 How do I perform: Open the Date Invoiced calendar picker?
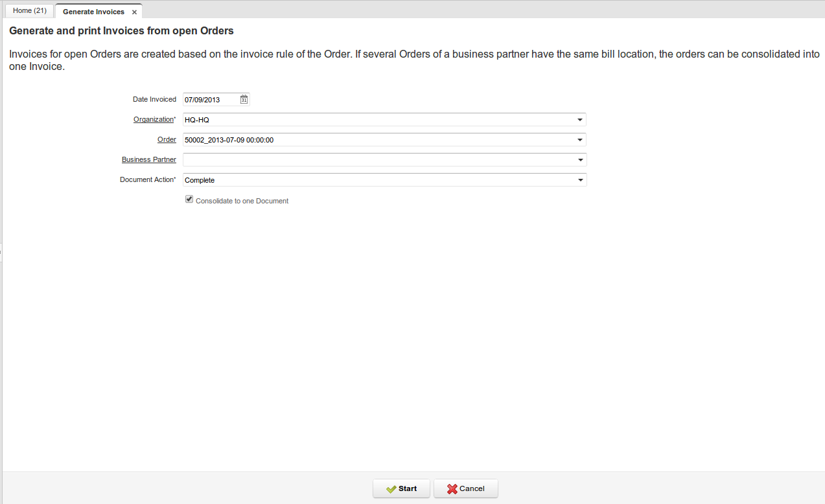click(x=244, y=99)
